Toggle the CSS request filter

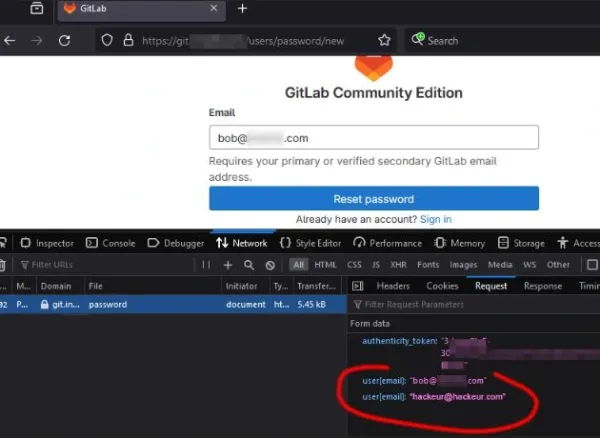click(354, 265)
